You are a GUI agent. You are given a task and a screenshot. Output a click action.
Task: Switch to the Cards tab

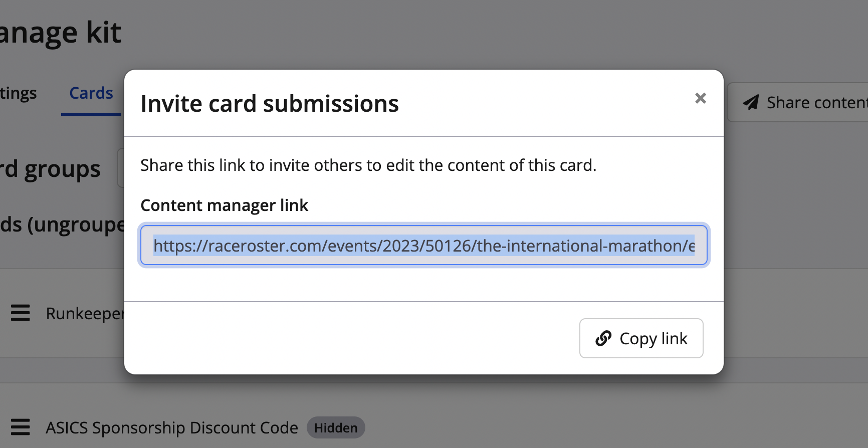pyautogui.click(x=91, y=93)
